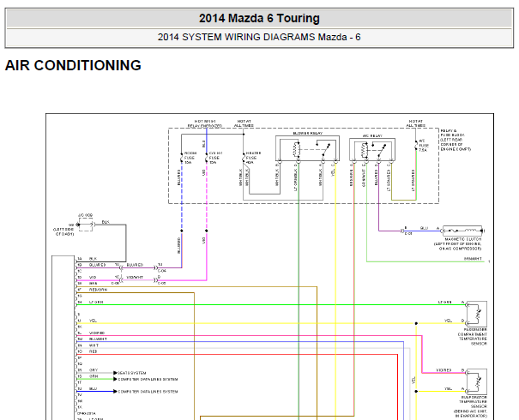519x420 pixels.
Task: Click the vertical YEL label on yellow wire
Action: tap(413, 381)
